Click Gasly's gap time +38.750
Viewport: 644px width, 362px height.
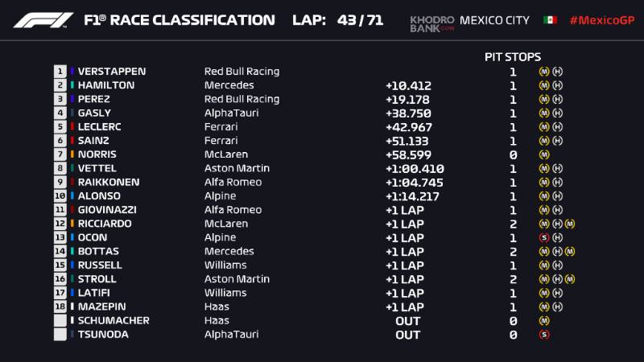(408, 113)
